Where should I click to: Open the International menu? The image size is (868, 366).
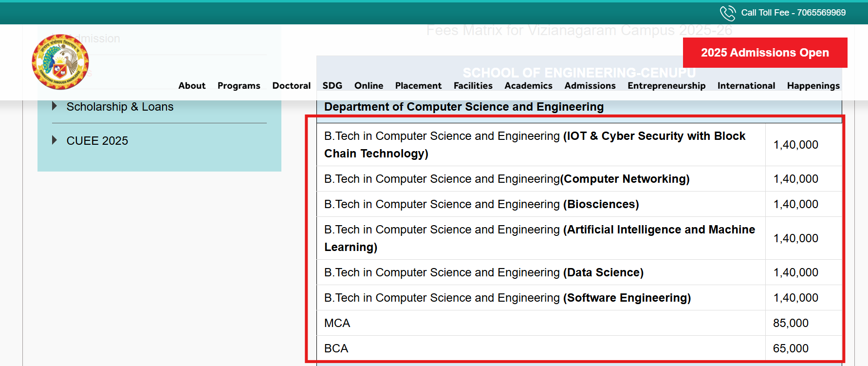[x=746, y=86]
